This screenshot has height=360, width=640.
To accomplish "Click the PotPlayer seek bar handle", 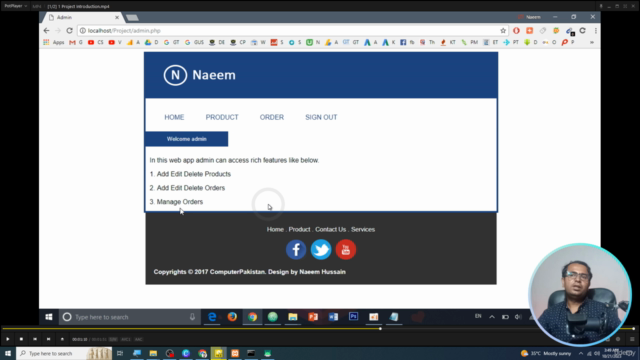I will [380, 329].
